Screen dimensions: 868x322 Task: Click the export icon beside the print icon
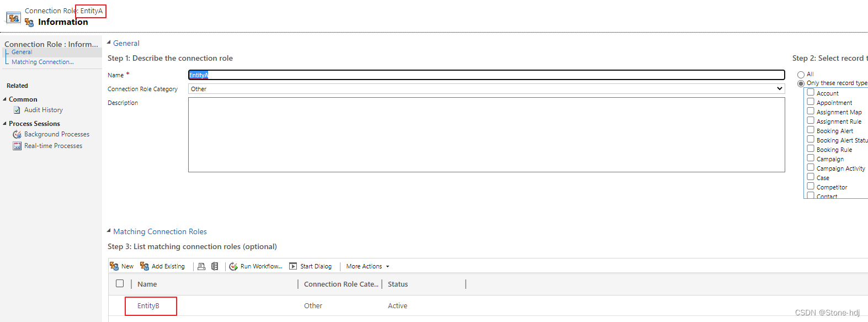(215, 266)
